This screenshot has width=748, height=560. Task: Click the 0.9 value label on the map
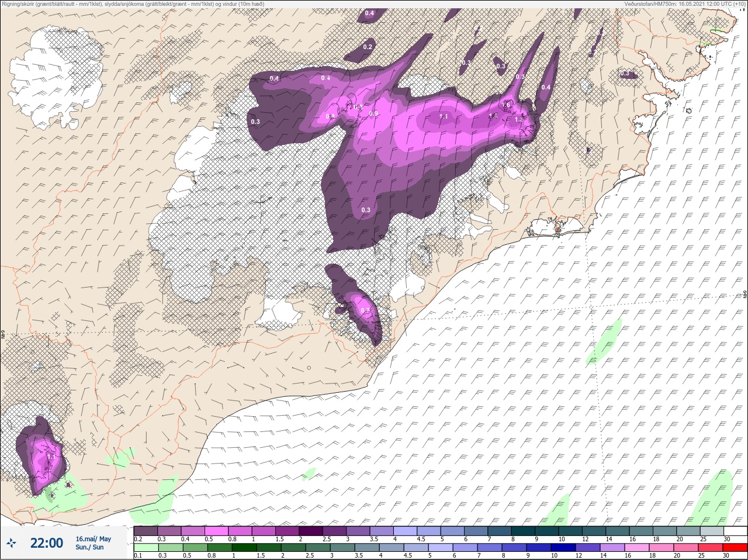[x=373, y=113]
